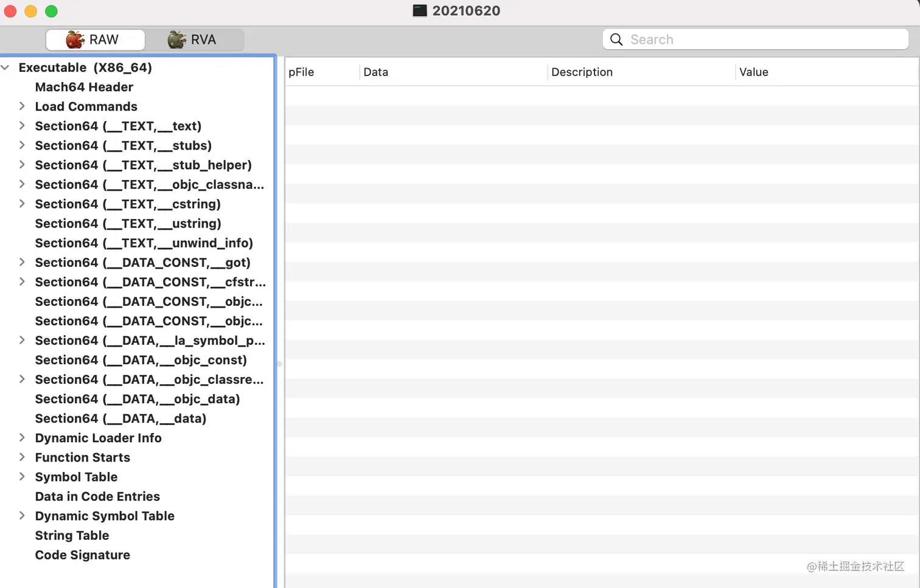
Task: Click the 20210620 window title file icon
Action: pos(420,10)
